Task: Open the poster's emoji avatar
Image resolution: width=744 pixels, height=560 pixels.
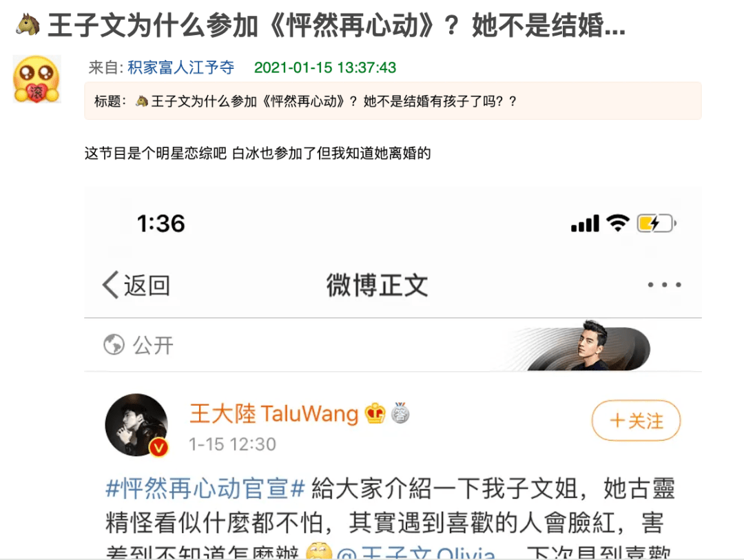Action: [37, 79]
